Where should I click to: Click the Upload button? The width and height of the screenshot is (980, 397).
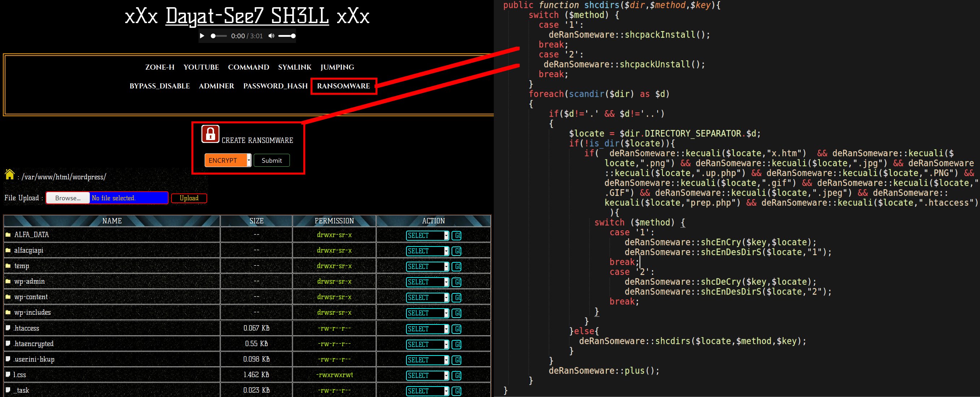[189, 198]
